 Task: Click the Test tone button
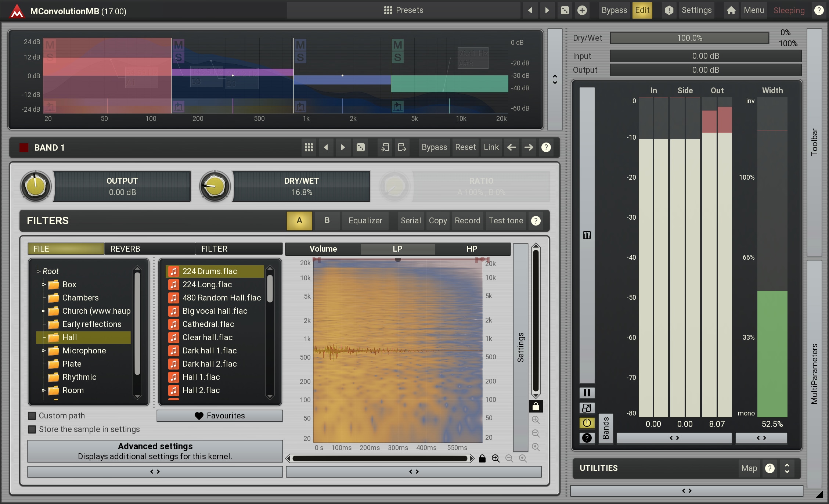[505, 220]
